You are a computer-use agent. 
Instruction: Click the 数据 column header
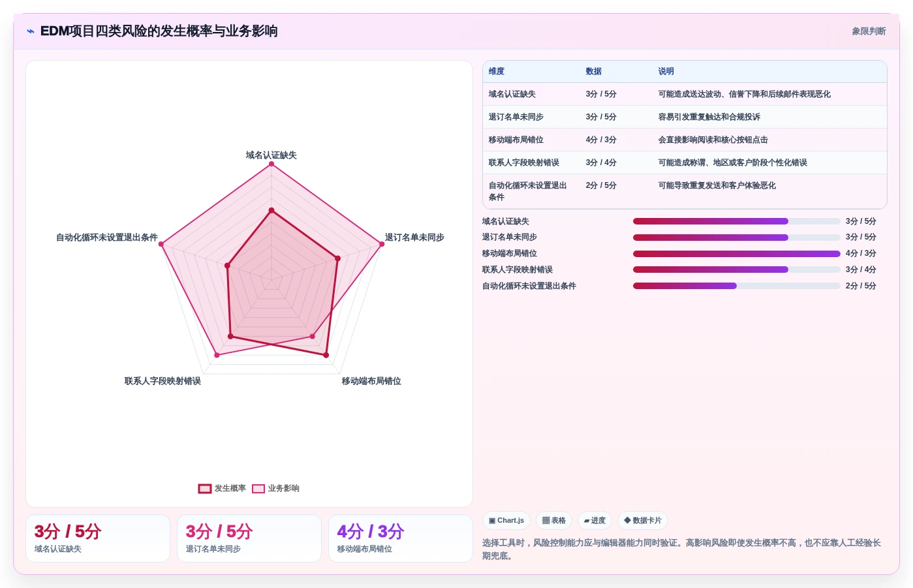(594, 72)
